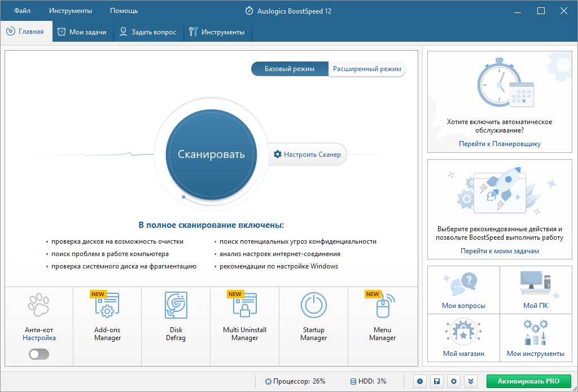Screen dimensions: 578x392
Task: Click the NEW badge on Multi Uninstall Manager
Action: 235,294
